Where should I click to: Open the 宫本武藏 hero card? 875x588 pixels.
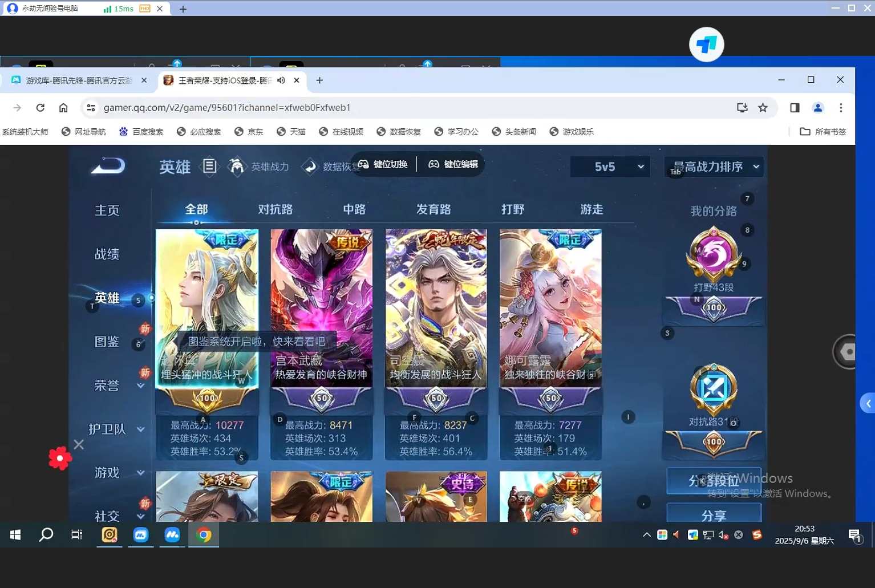[322, 344]
